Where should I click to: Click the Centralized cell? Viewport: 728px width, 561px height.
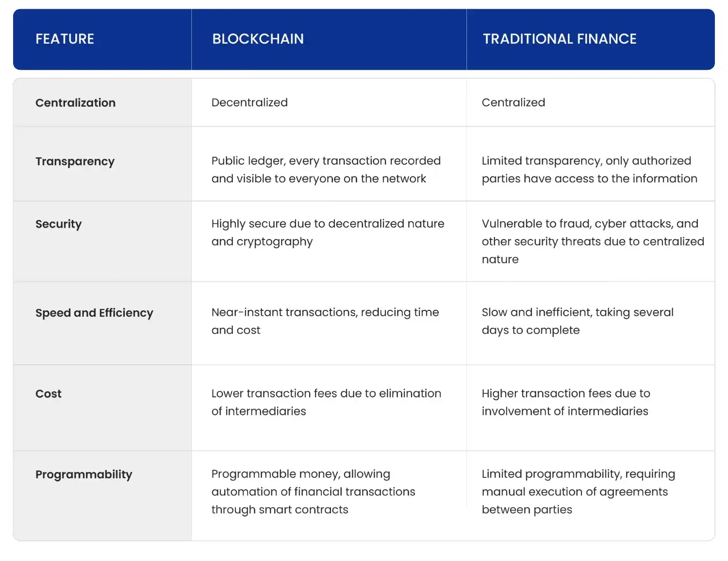point(513,102)
